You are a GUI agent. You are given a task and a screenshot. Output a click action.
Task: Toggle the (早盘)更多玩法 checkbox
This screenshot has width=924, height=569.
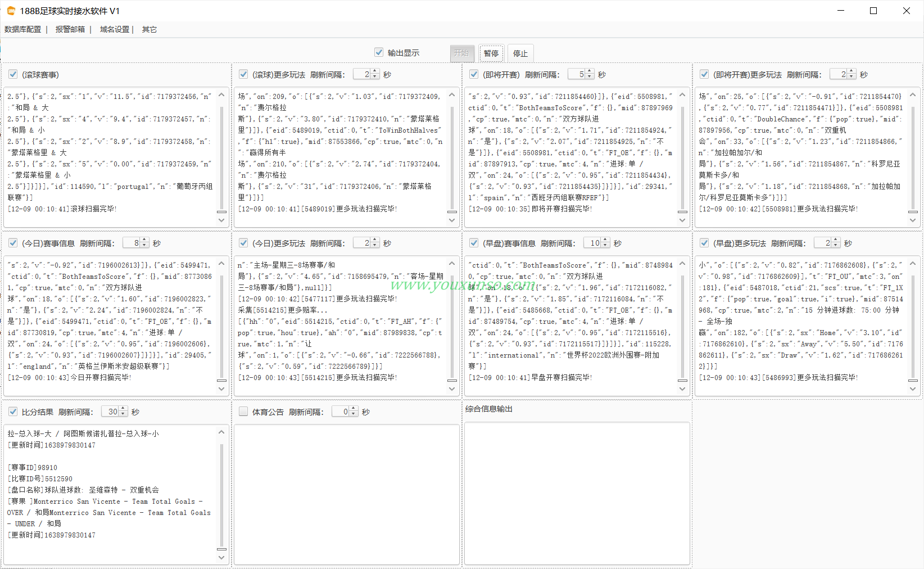pos(704,243)
